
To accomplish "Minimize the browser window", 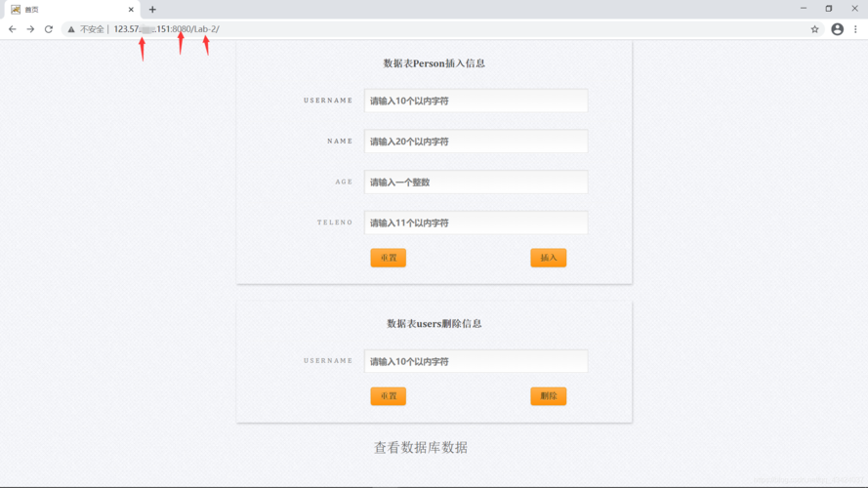I will 804,9.
